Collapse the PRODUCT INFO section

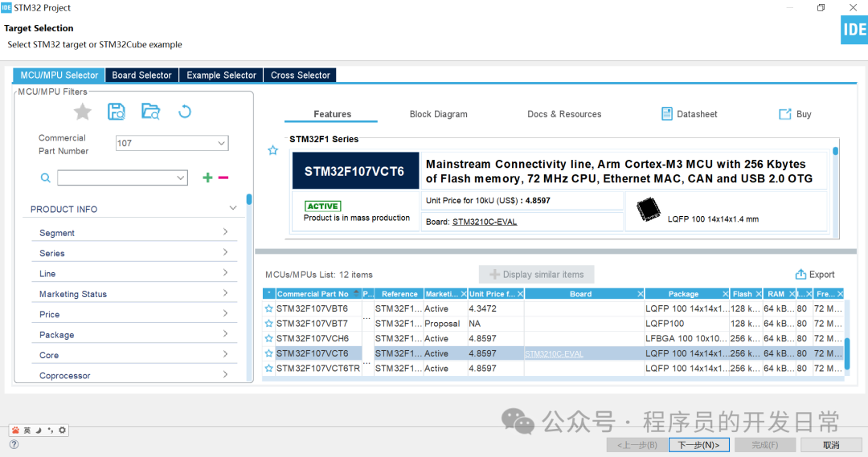click(233, 209)
